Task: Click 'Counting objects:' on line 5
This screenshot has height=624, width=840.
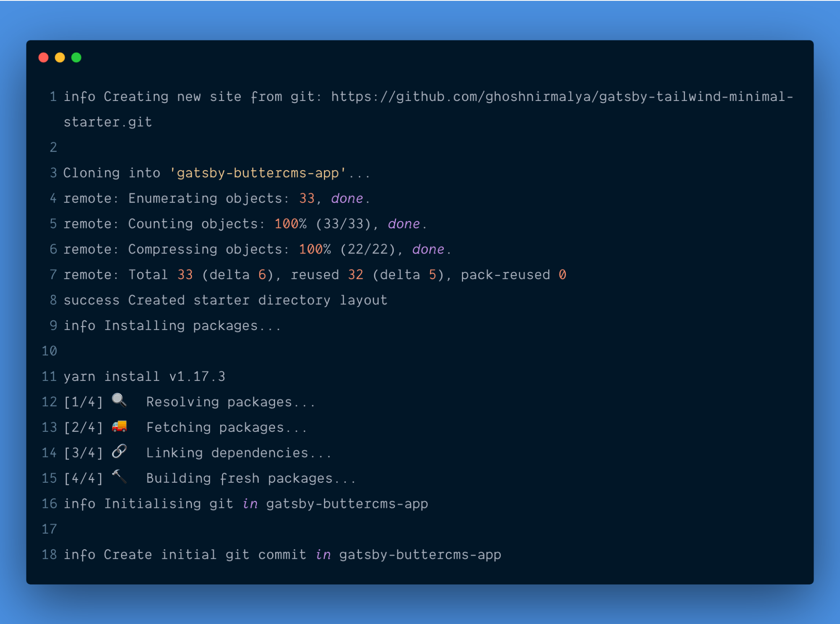Action: (x=197, y=224)
